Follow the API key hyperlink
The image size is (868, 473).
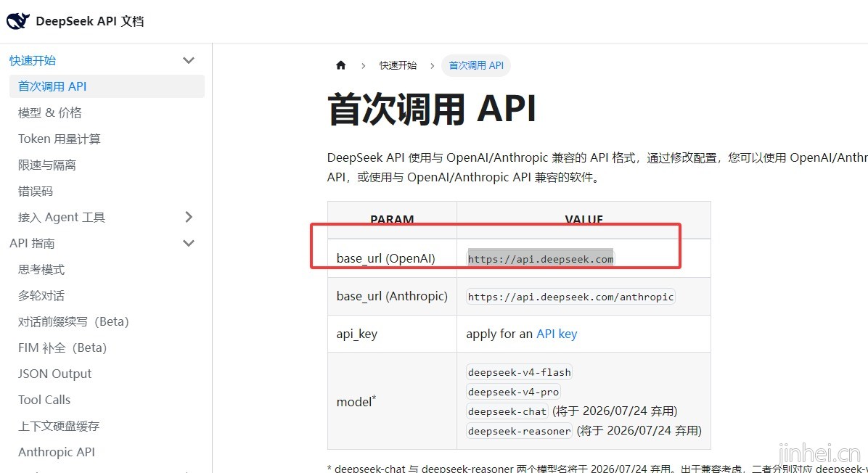point(557,334)
